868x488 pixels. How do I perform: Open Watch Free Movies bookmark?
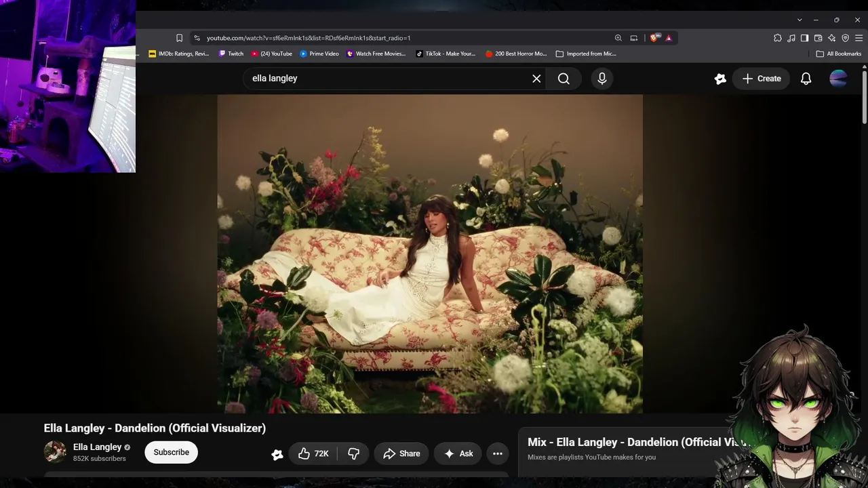[x=376, y=54]
